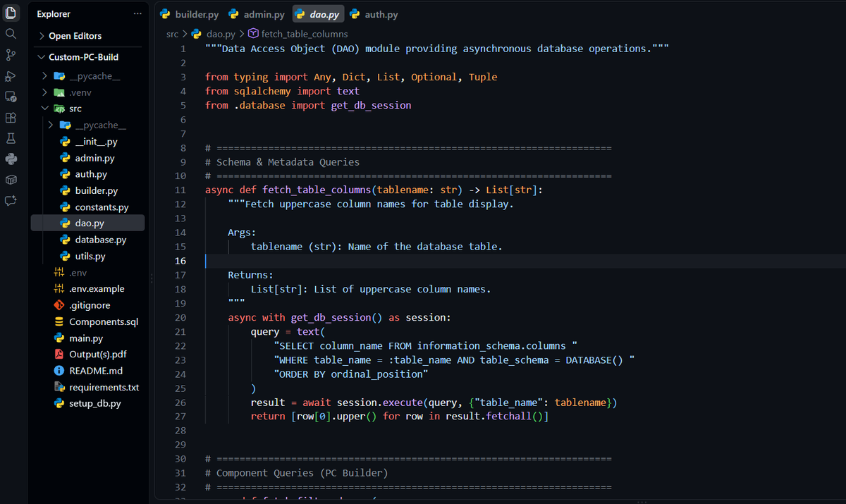The height and width of the screenshot is (504, 846).
Task: Expand the .venv folder
Action: coord(88,92)
